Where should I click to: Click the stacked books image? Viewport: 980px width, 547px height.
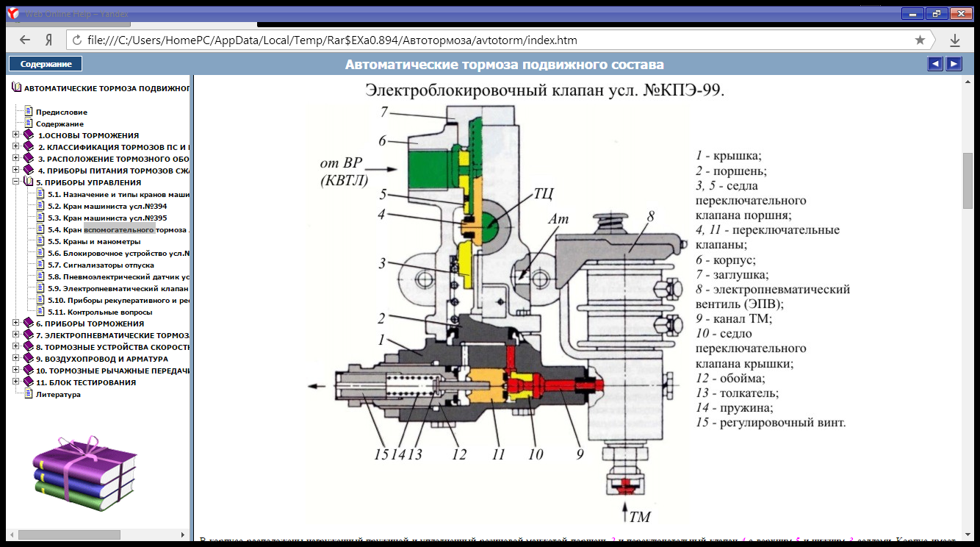(85, 473)
